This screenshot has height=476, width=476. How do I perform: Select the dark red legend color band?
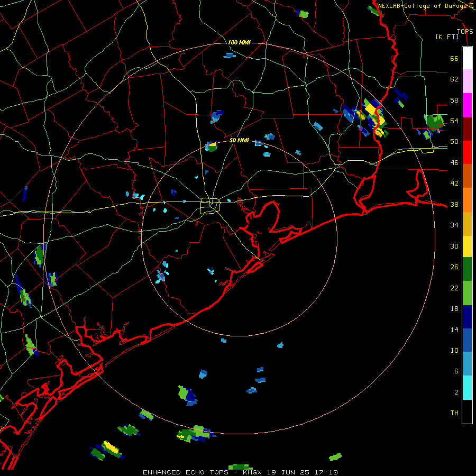point(467,129)
